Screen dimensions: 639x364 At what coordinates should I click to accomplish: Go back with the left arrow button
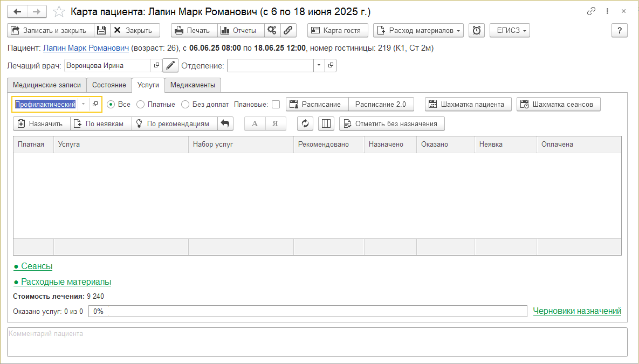17,11
